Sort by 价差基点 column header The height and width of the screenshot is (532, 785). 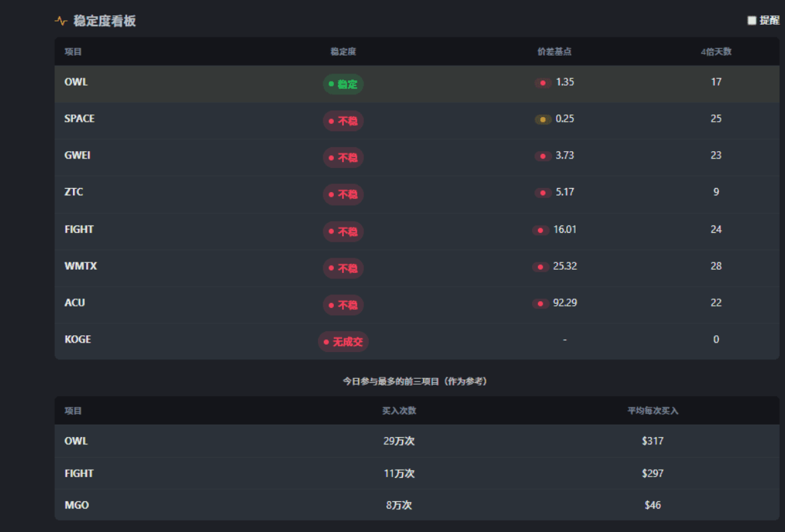(554, 52)
